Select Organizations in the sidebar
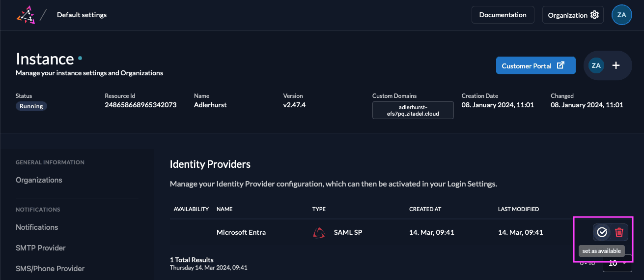The height and width of the screenshot is (280, 644). (x=39, y=180)
